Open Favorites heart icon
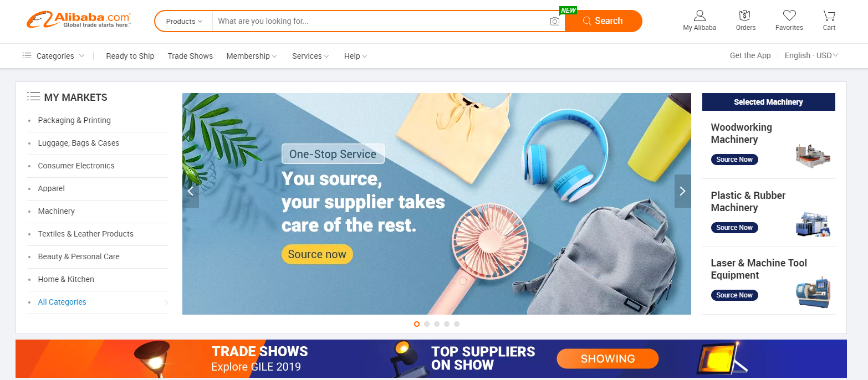This screenshot has width=868, height=380. click(x=789, y=16)
